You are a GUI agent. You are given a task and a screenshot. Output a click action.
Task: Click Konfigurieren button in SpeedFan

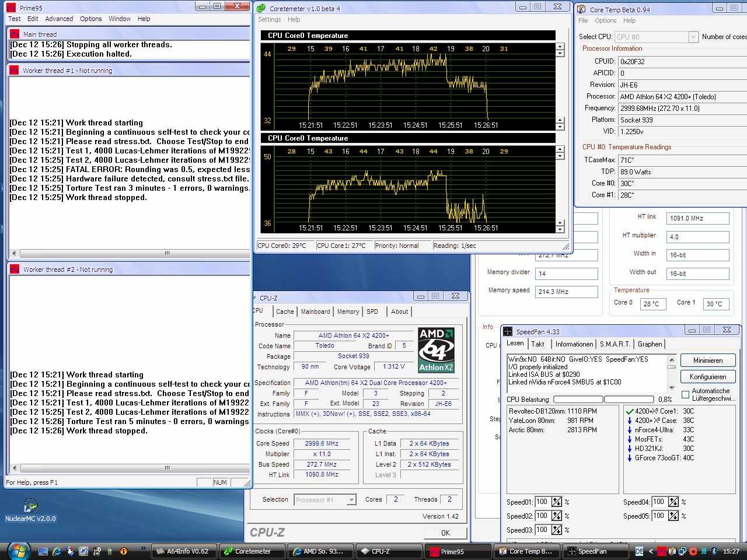point(708,377)
